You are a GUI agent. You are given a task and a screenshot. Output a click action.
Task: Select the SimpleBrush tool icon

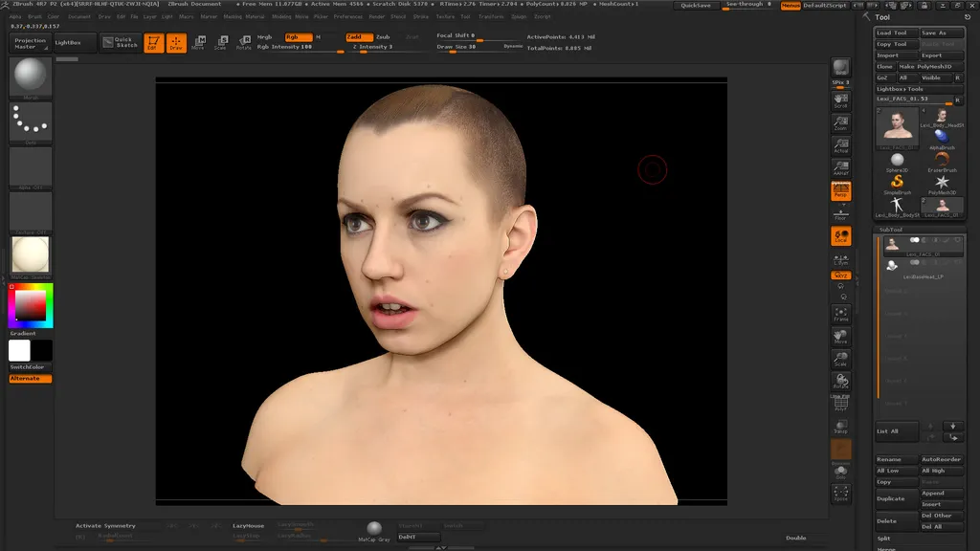[897, 182]
